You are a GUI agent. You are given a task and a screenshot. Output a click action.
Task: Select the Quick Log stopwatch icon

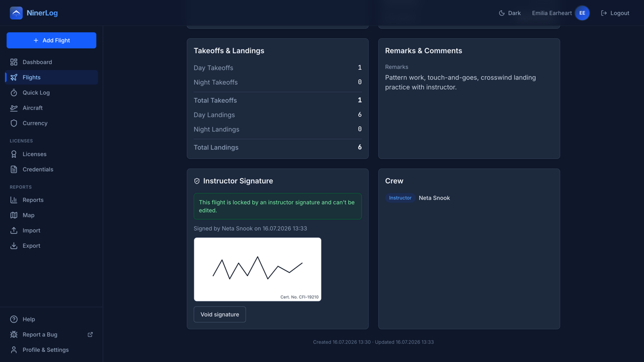pyautogui.click(x=14, y=93)
